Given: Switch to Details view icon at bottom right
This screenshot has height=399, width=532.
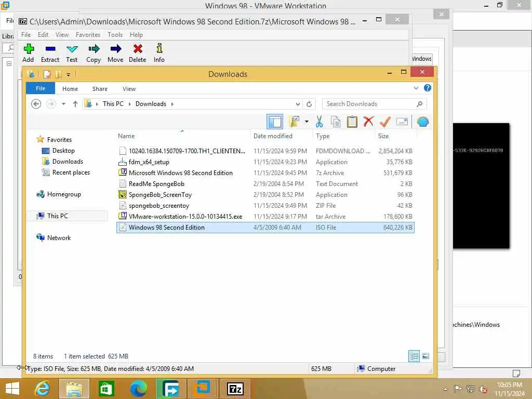Looking at the screenshot, I should [x=414, y=356].
